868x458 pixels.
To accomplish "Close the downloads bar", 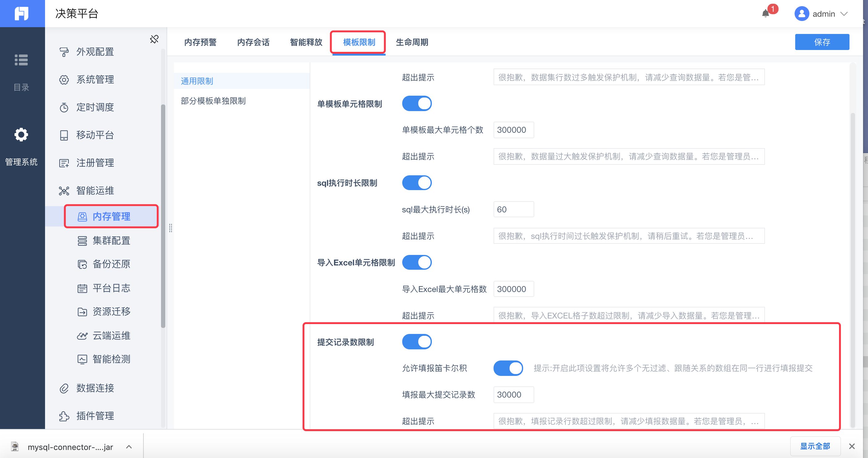I will 852,446.
